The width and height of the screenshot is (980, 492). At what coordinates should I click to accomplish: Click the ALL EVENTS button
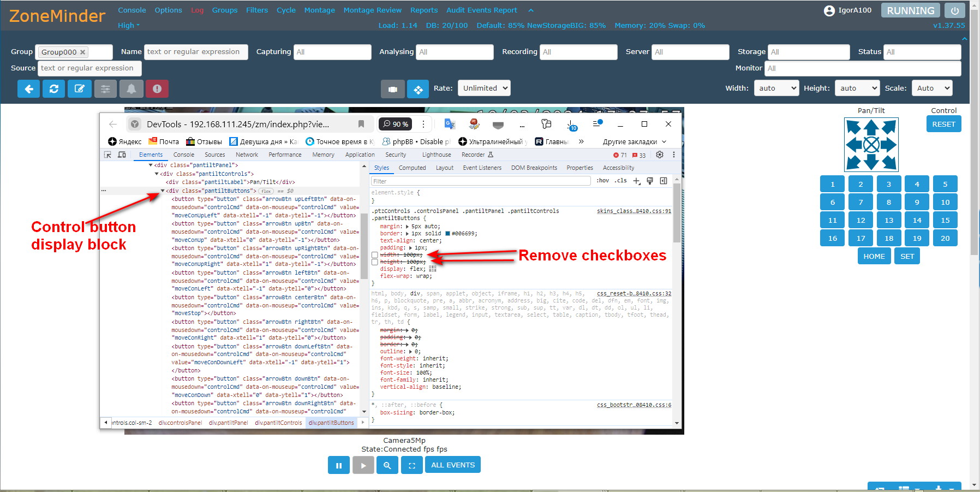453,465
